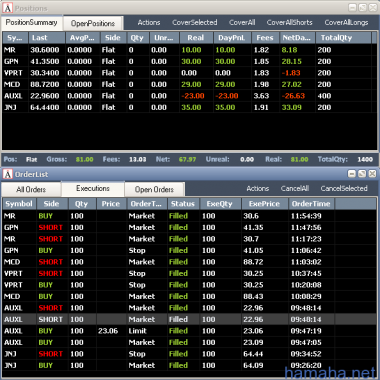
Task: Select the JNJ SHORT order at 09:34:52
Action: point(190,354)
